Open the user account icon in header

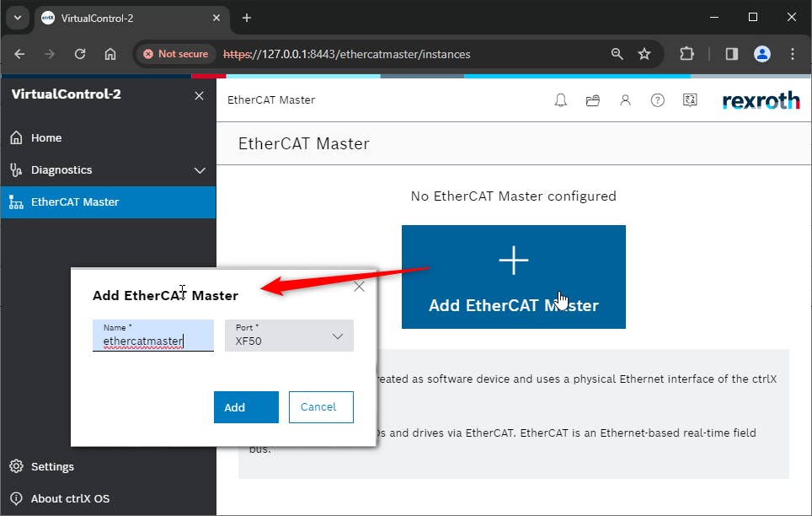[625, 100]
